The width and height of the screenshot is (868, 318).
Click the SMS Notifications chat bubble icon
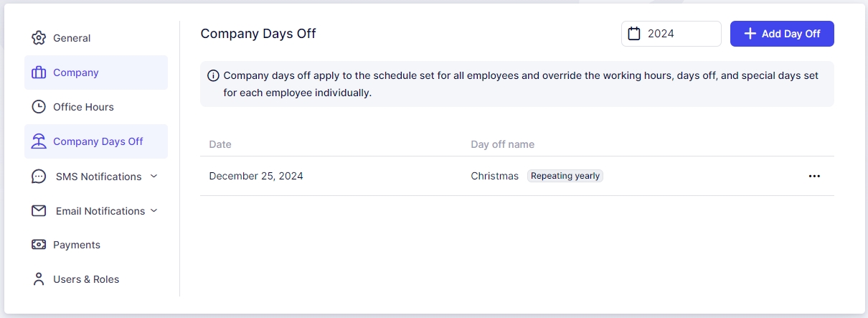point(39,177)
